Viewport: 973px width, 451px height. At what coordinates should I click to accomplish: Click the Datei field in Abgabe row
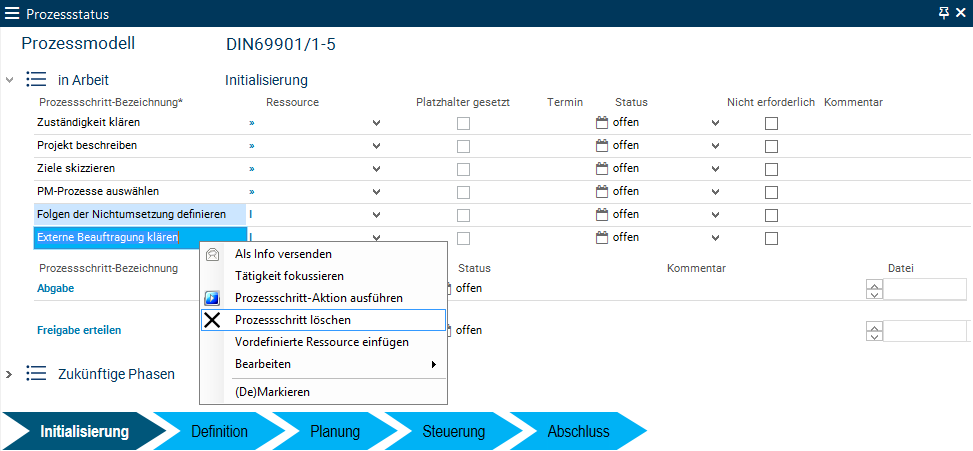coord(925,289)
